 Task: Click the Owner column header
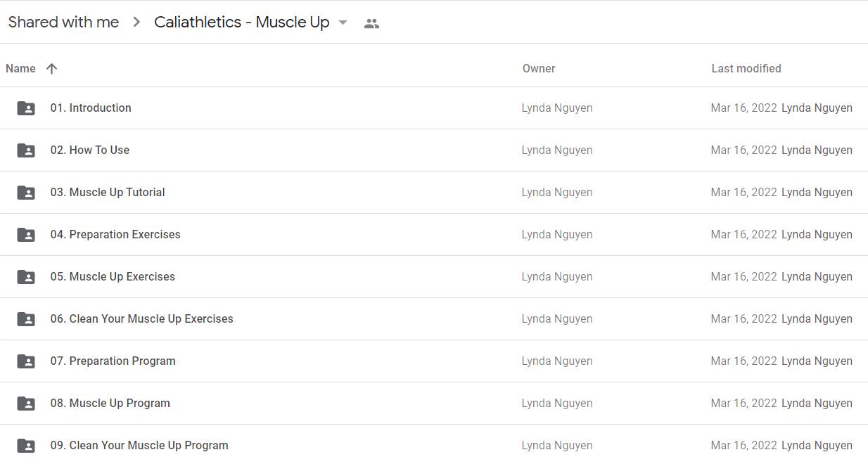coord(539,68)
